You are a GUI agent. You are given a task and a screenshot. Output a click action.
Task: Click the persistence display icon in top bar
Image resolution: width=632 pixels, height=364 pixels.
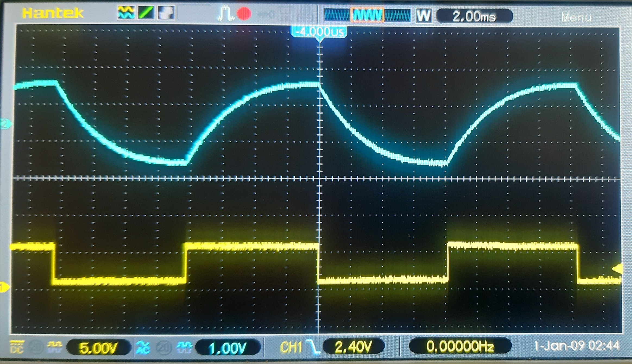166,13
